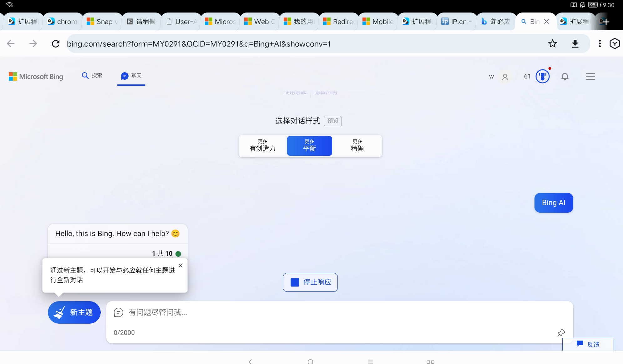
Task: Select the 更多平衡 conversation style
Action: click(x=310, y=146)
